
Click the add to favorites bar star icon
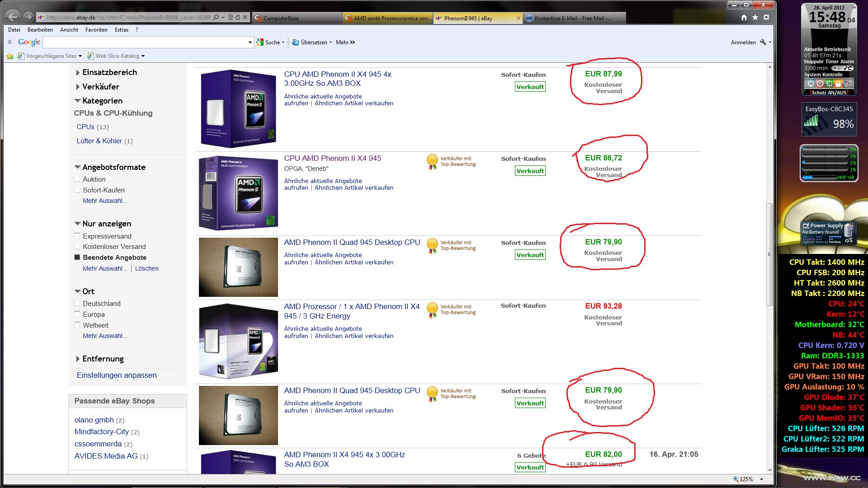click(x=10, y=56)
